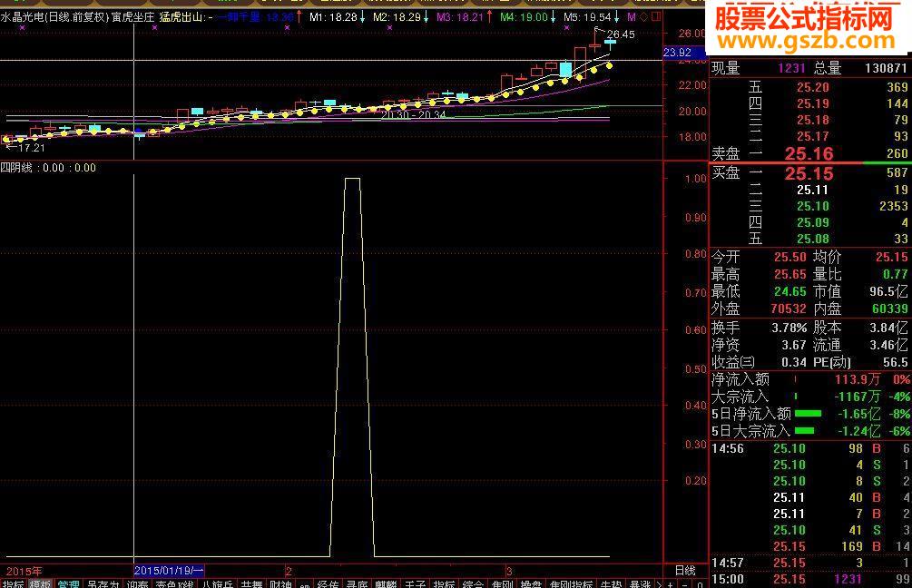Click the - zoom button in the bottom bar
The height and width of the screenshot is (588, 912).
[685, 583]
